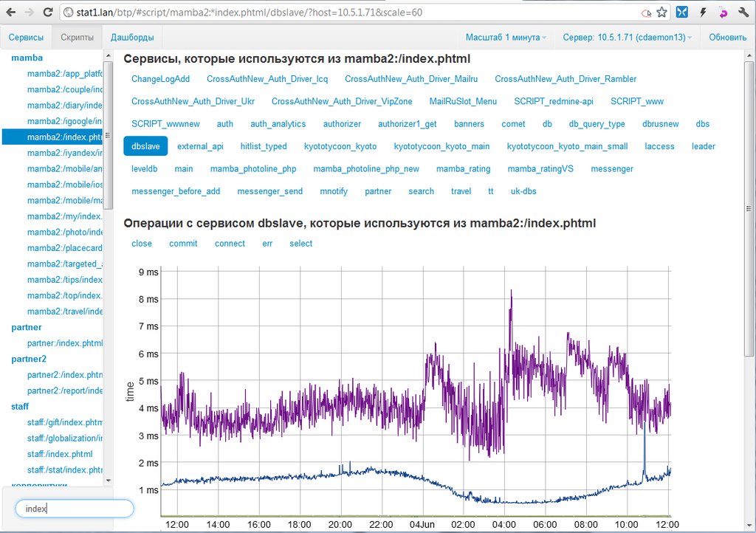Open Масштаб 1 минута dropdown
This screenshot has width=756, height=533.
(x=506, y=37)
